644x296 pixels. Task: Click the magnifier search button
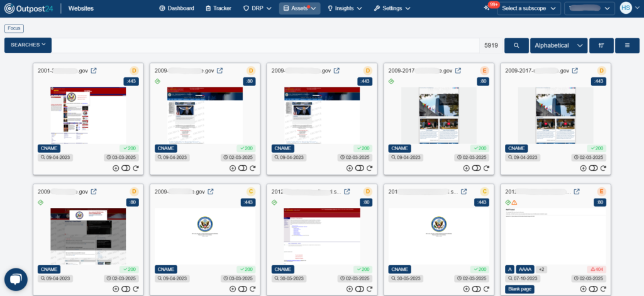click(516, 45)
